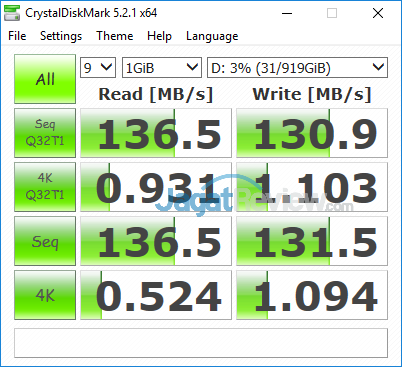Select the 4K Q32T1 read result 0.931
This screenshot has width=402, height=367.
point(156,187)
